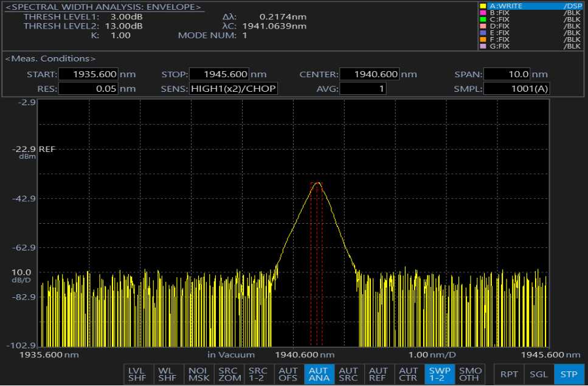588x386 pixels.
Task: Click the AUT REF softkey
Action: [x=378, y=374]
